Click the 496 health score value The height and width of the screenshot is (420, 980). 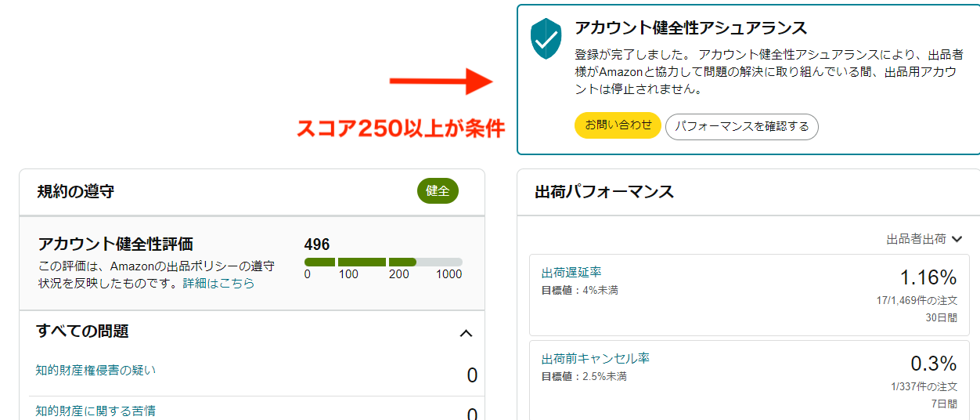317,244
